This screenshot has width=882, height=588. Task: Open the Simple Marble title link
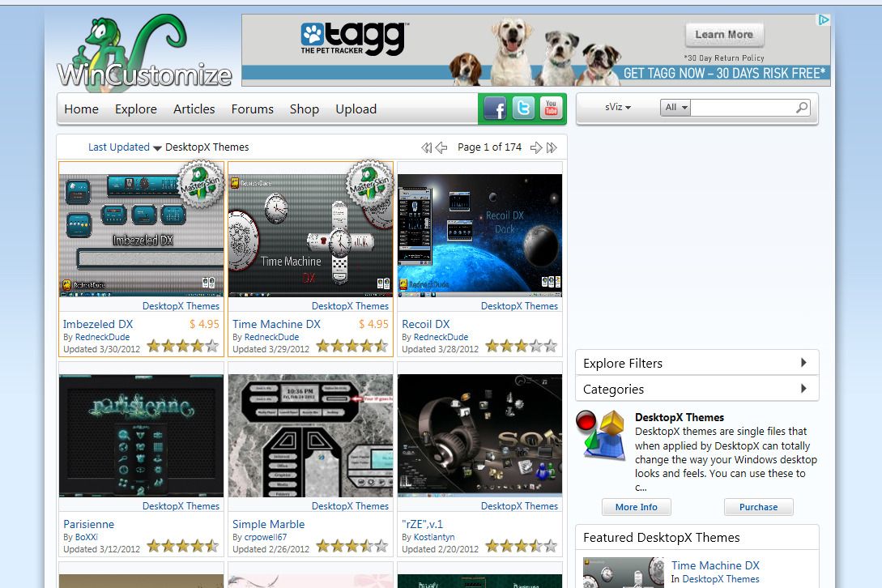tap(268, 524)
